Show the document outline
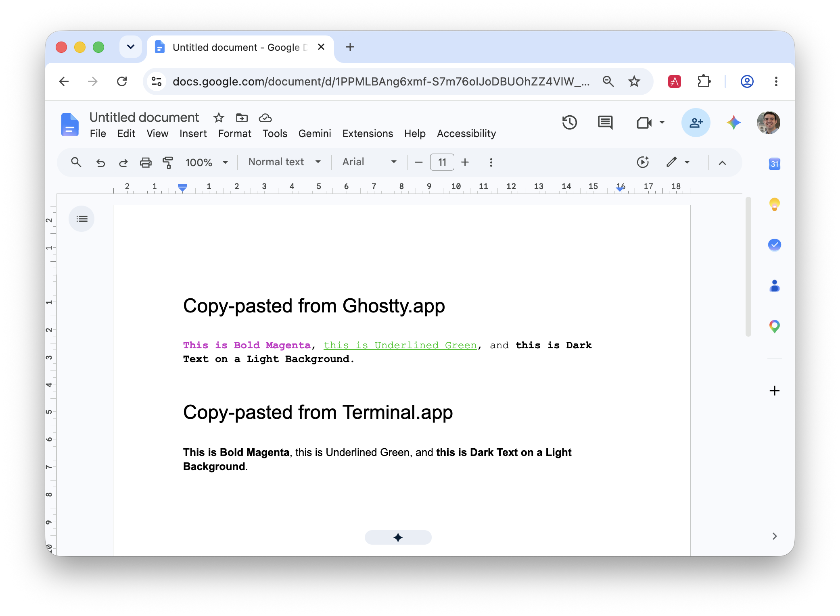 click(82, 219)
